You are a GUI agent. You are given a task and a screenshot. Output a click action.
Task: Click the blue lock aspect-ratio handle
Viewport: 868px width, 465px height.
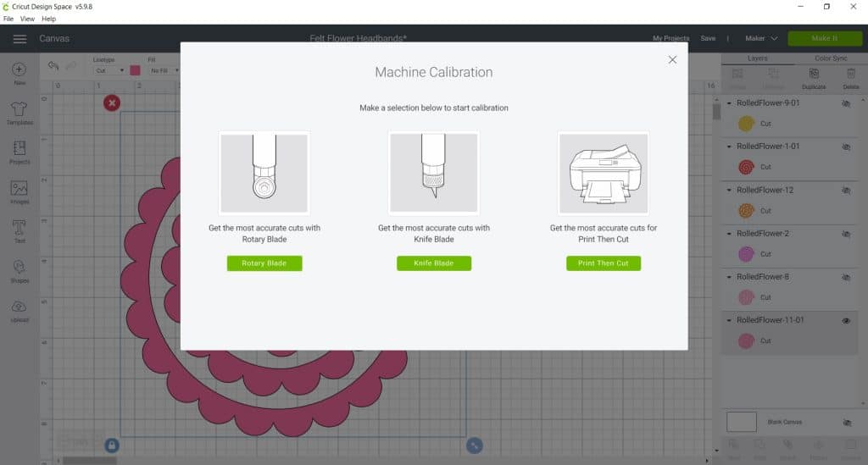coord(112,445)
